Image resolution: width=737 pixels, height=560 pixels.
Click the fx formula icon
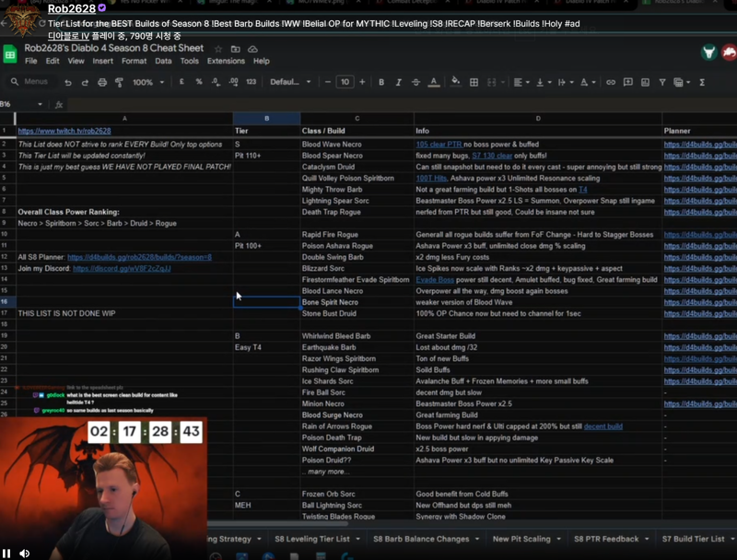(59, 104)
